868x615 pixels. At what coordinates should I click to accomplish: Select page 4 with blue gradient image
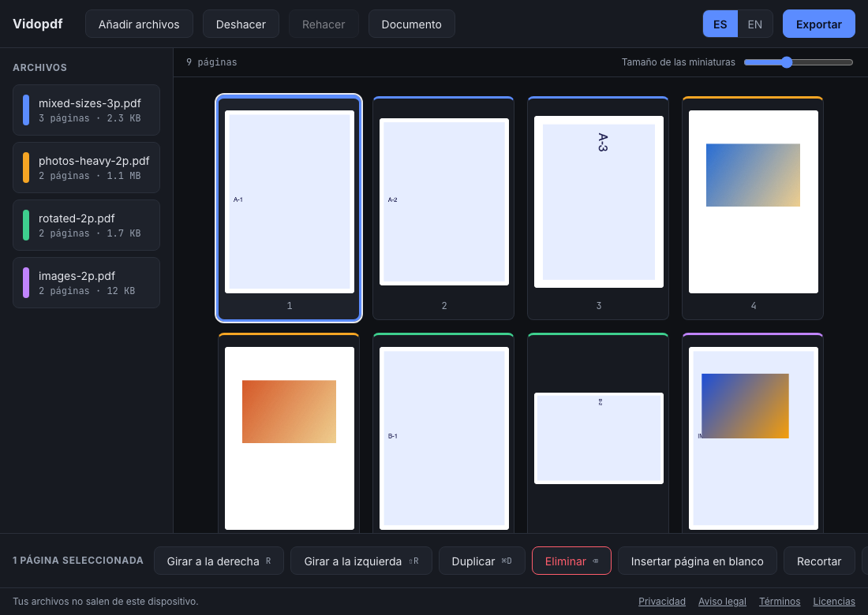pos(753,208)
